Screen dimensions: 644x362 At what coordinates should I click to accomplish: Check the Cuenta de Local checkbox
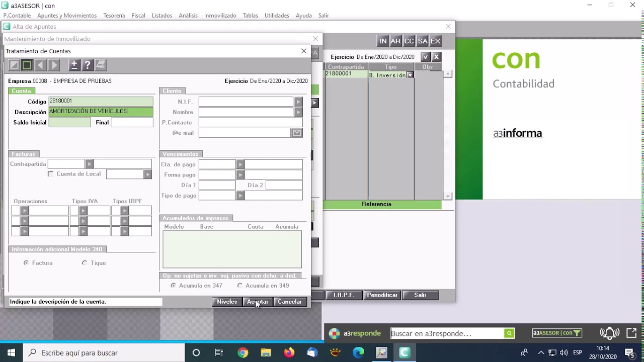50,174
